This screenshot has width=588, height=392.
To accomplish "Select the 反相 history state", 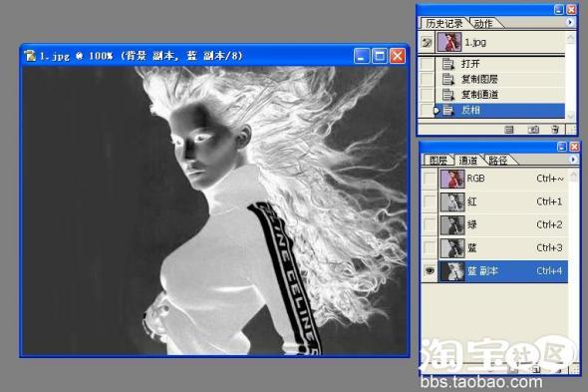I will 499,111.
